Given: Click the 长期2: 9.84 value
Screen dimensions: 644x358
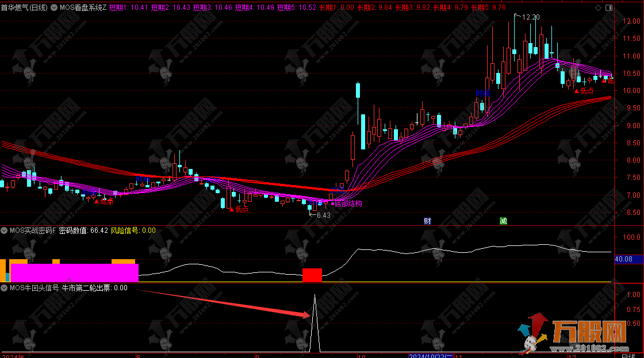Looking at the screenshot, I should tap(374, 7).
